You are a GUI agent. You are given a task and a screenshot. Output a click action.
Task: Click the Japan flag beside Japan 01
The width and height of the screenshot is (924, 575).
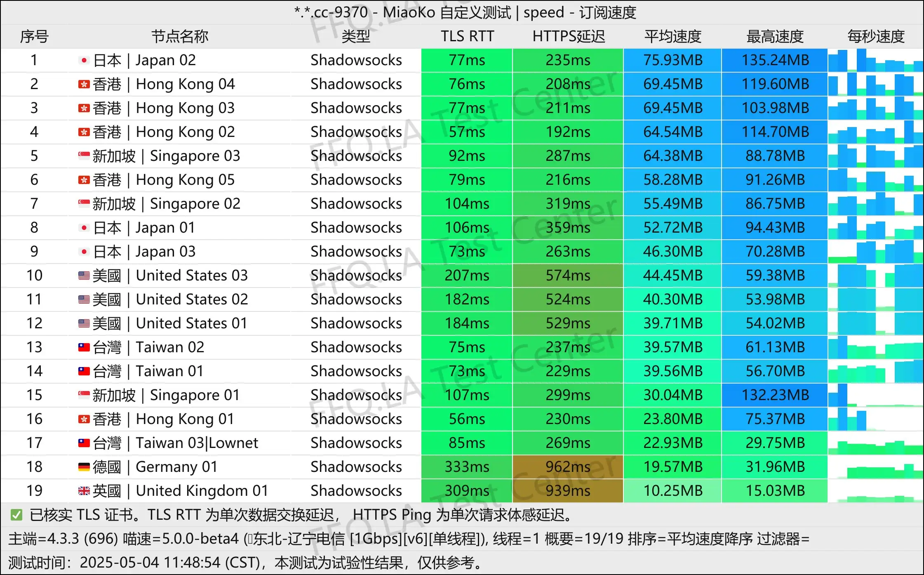pos(84,228)
